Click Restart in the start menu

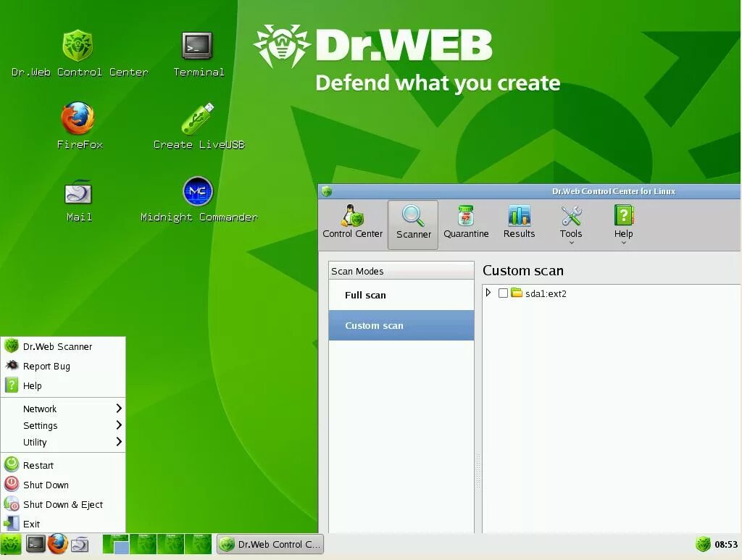[63, 465]
